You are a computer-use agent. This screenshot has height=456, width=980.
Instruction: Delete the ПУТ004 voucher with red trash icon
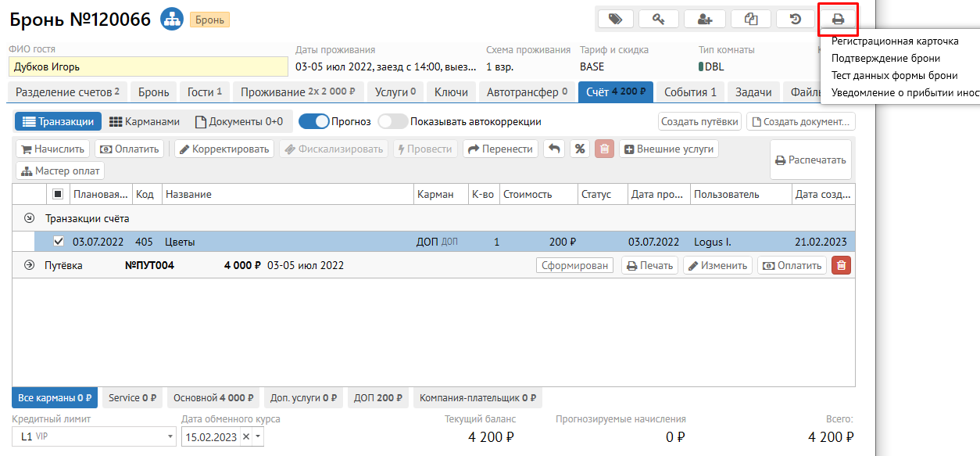click(841, 266)
